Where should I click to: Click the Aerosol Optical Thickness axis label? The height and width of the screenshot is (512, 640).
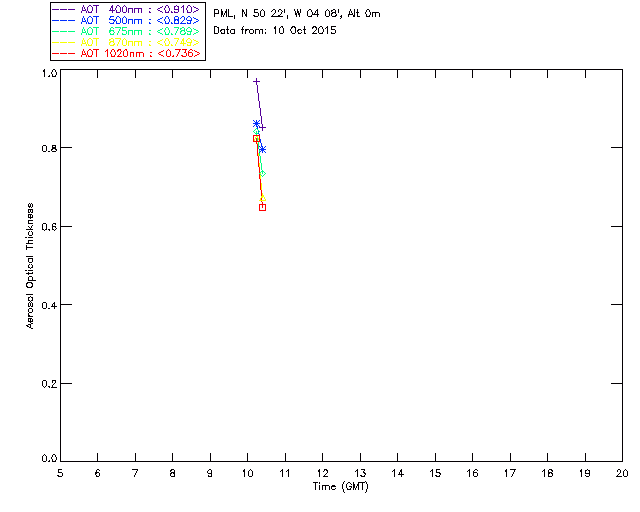(30, 266)
